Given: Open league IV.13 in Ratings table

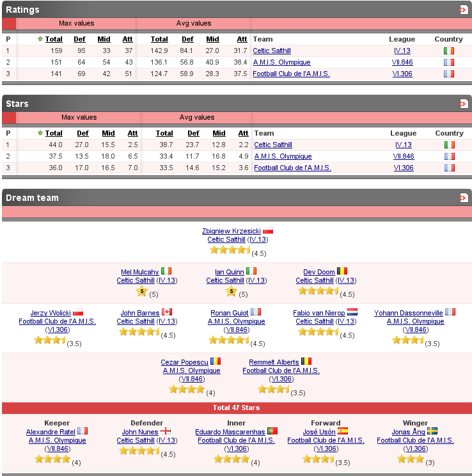Looking at the screenshot, I should pyautogui.click(x=402, y=51).
